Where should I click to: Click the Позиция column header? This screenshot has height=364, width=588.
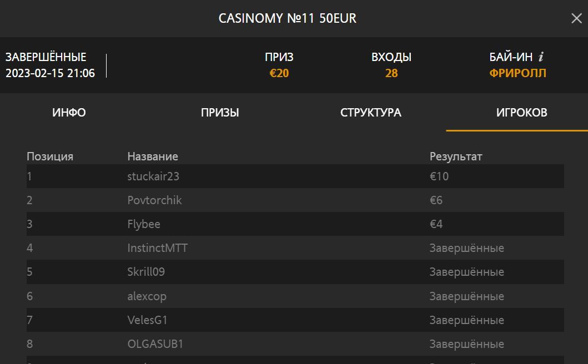(50, 156)
